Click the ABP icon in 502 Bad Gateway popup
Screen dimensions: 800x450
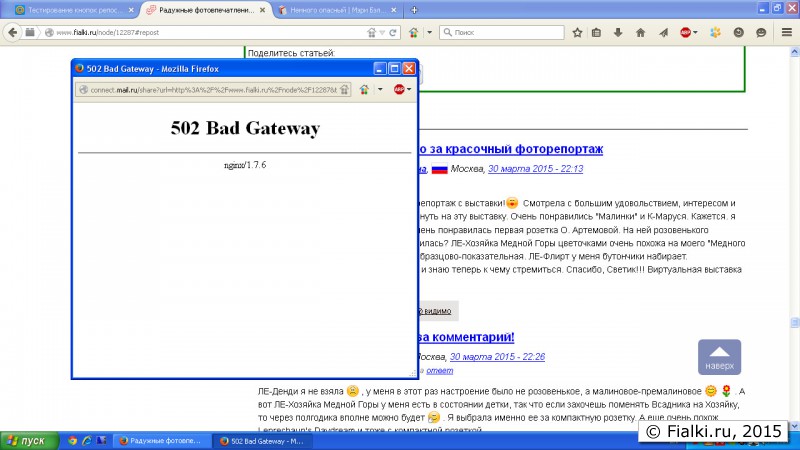pyautogui.click(x=398, y=89)
